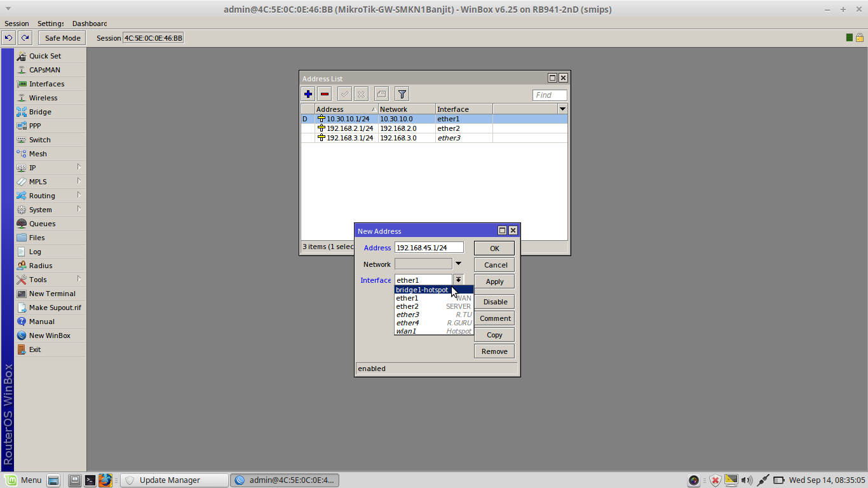Open the Settings menu
Image resolution: width=868 pixels, height=488 pixels.
(x=51, y=24)
